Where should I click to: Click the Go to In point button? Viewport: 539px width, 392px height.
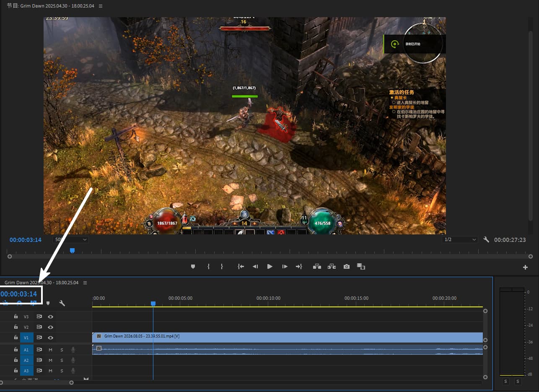click(x=241, y=266)
